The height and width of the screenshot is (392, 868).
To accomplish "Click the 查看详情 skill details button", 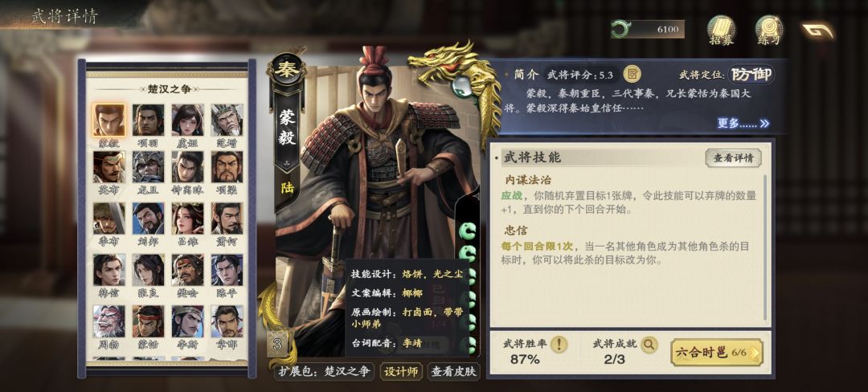I will [x=733, y=158].
